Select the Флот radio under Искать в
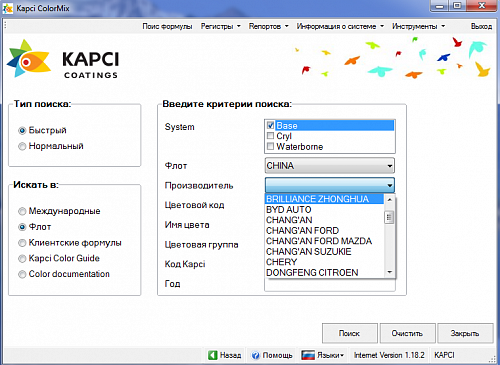Screen dimensions: 500x365 click(22, 227)
